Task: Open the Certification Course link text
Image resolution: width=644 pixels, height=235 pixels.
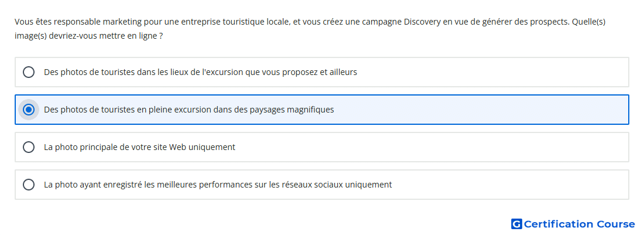Action: (579, 224)
